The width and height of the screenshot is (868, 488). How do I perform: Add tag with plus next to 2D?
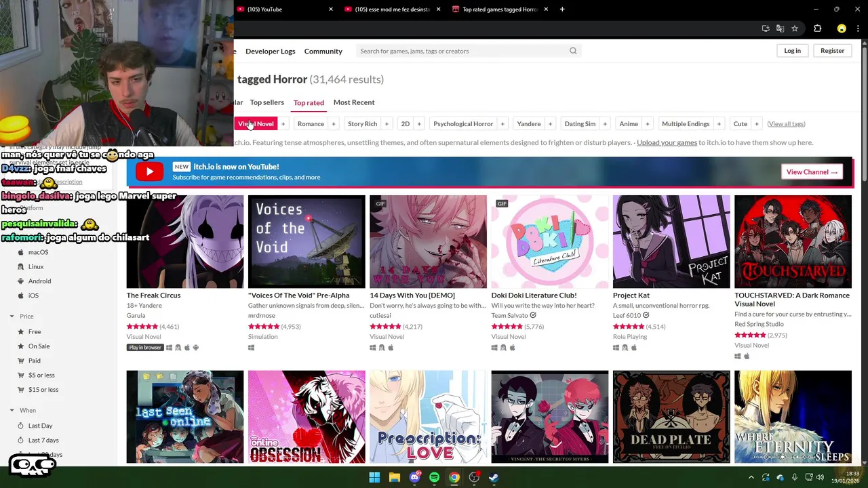tap(419, 124)
